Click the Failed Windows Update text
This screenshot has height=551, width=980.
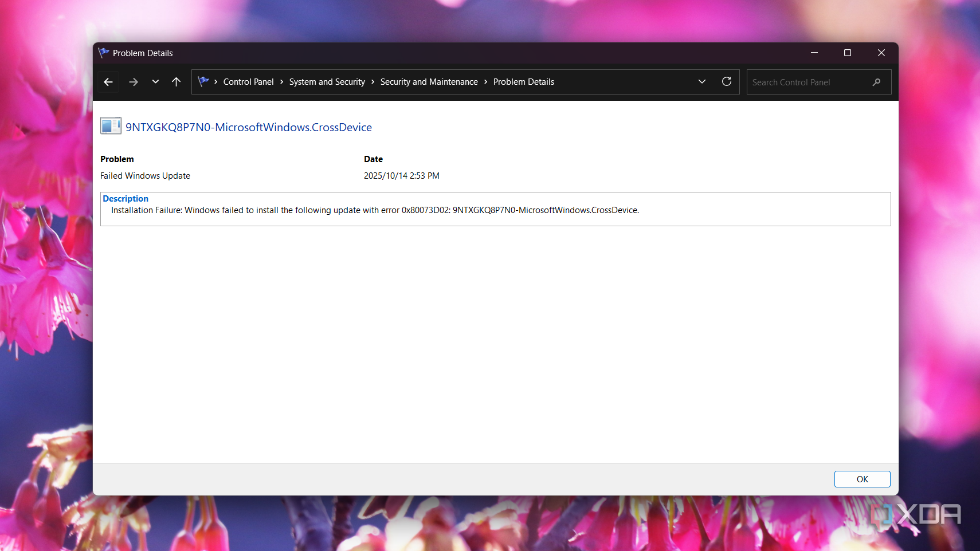[145, 176]
